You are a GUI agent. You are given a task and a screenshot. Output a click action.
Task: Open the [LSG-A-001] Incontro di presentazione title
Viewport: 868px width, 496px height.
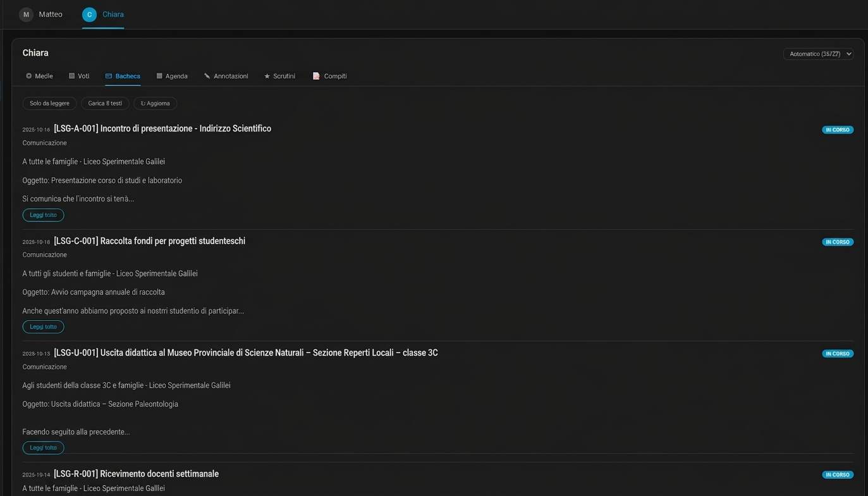162,128
